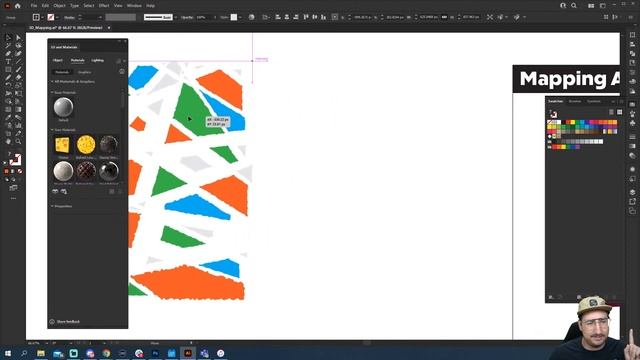Activate the Type tool

click(8, 62)
